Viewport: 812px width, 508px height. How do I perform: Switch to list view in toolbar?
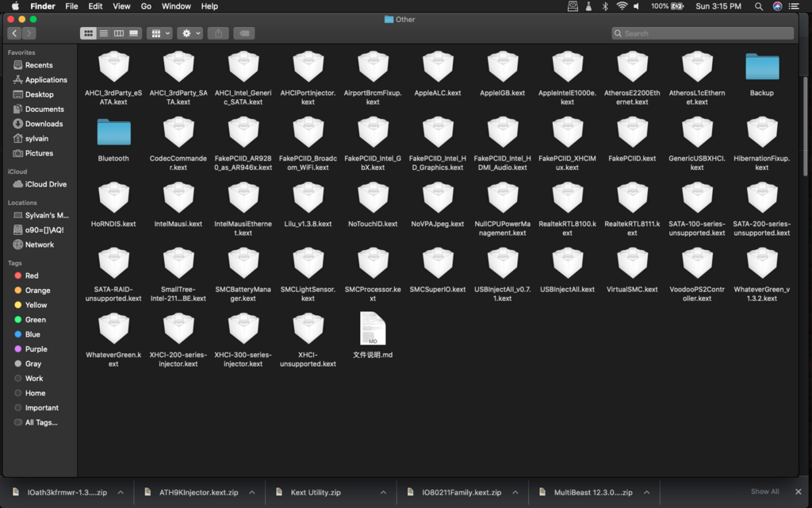(x=104, y=33)
